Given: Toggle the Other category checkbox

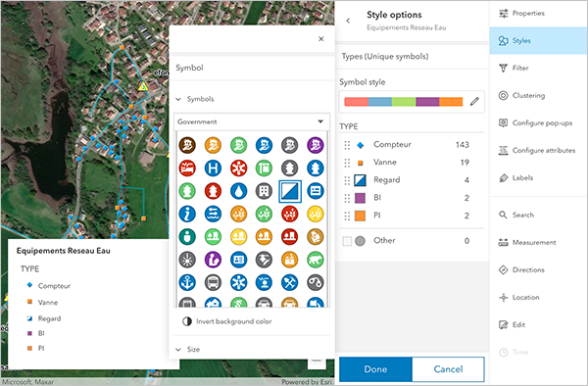Looking at the screenshot, I should point(347,241).
